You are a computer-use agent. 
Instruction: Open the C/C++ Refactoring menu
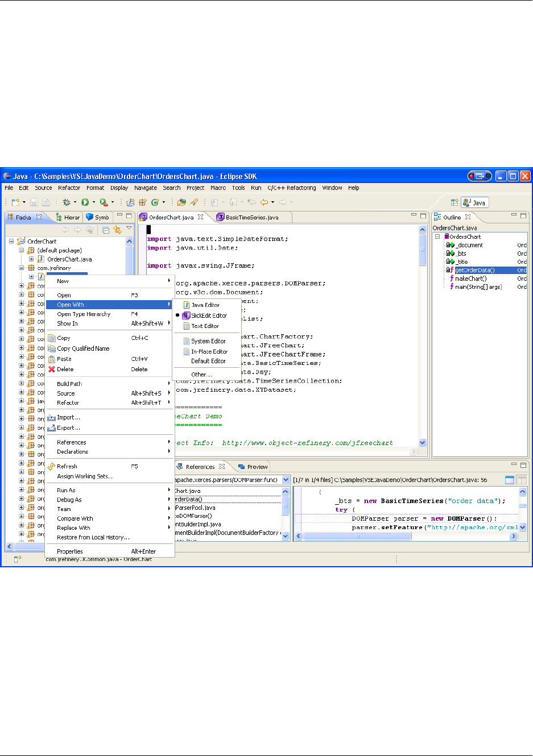[292, 188]
